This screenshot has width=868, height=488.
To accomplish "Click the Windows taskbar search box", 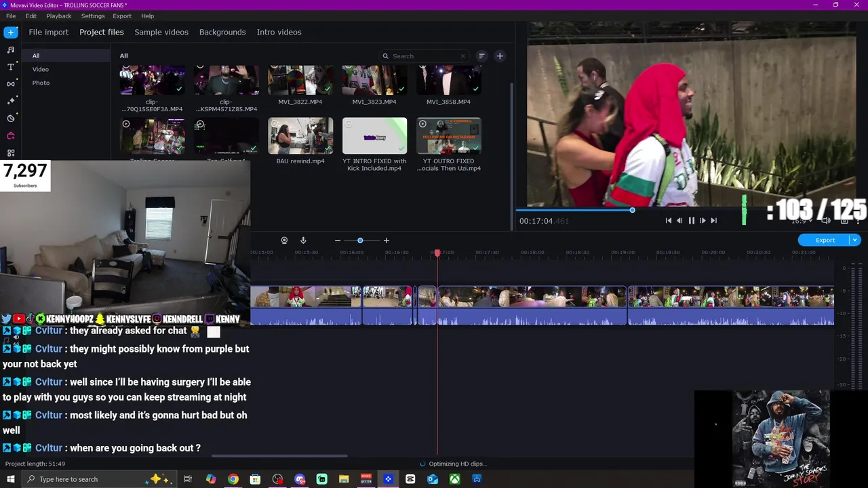I will point(99,479).
